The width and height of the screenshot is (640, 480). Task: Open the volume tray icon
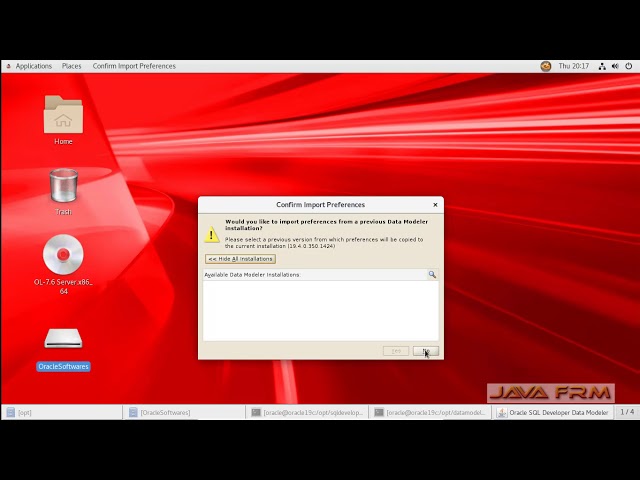615,66
